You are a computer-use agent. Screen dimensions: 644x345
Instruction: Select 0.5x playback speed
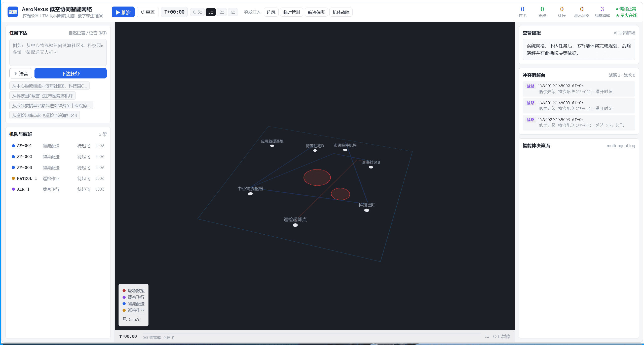tap(197, 12)
